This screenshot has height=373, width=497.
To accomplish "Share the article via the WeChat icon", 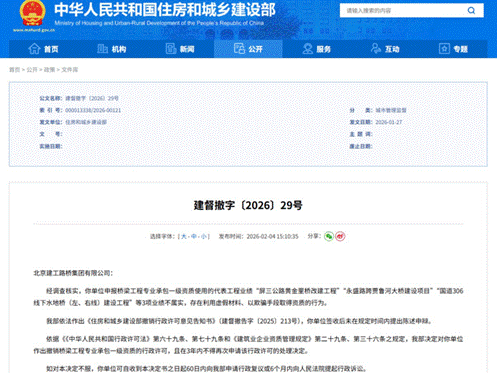I will click(329, 236).
